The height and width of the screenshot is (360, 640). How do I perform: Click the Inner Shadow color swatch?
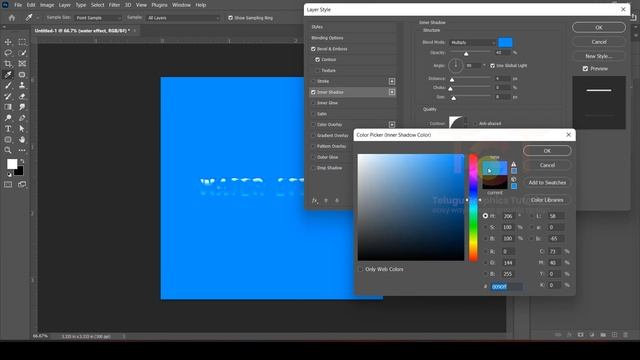(505, 42)
